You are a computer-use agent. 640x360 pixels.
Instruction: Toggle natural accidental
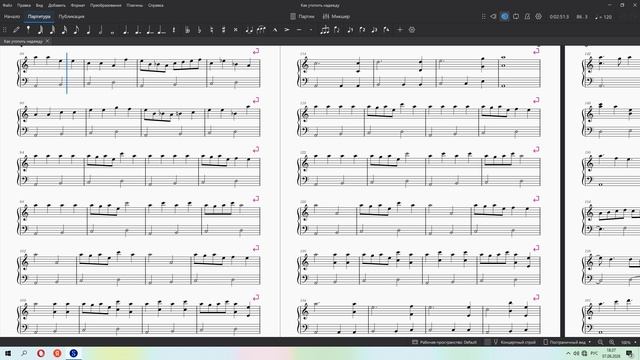pos(211,29)
